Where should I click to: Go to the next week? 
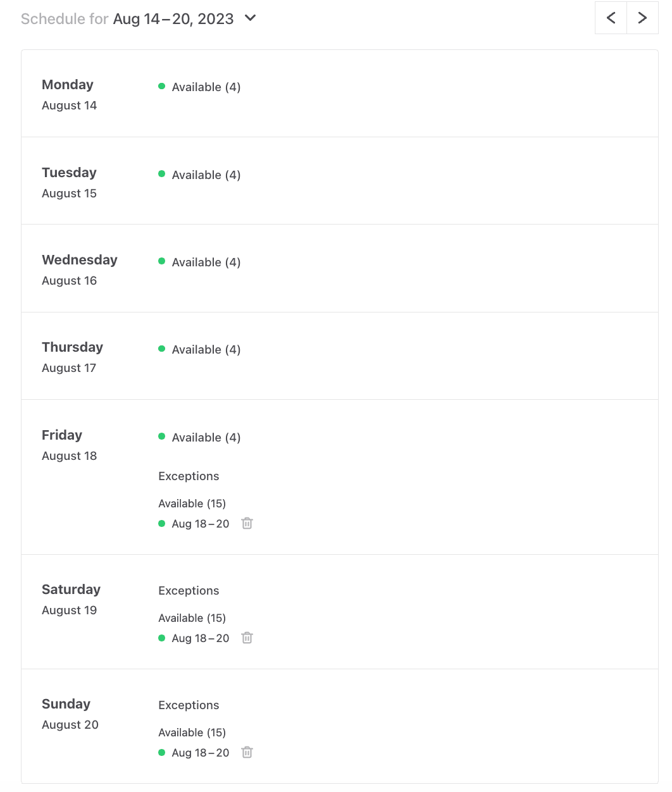click(642, 18)
